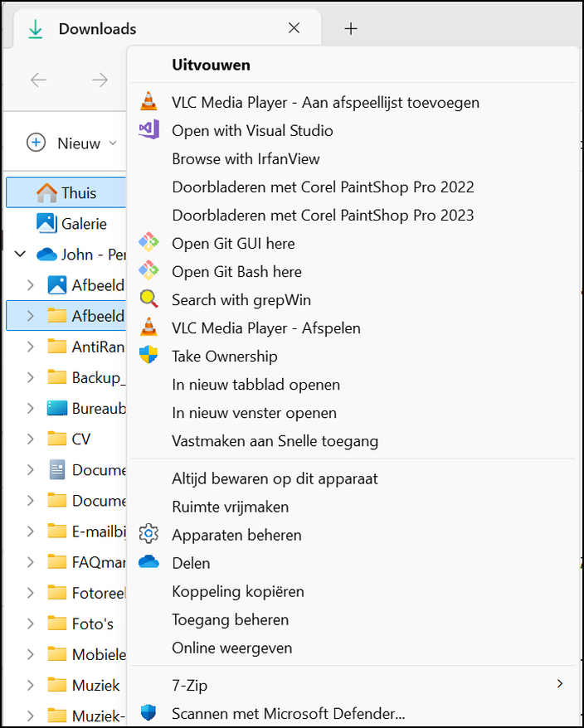Open the Nieuw dropdown chevron
This screenshot has width=584, height=728.
point(113,143)
